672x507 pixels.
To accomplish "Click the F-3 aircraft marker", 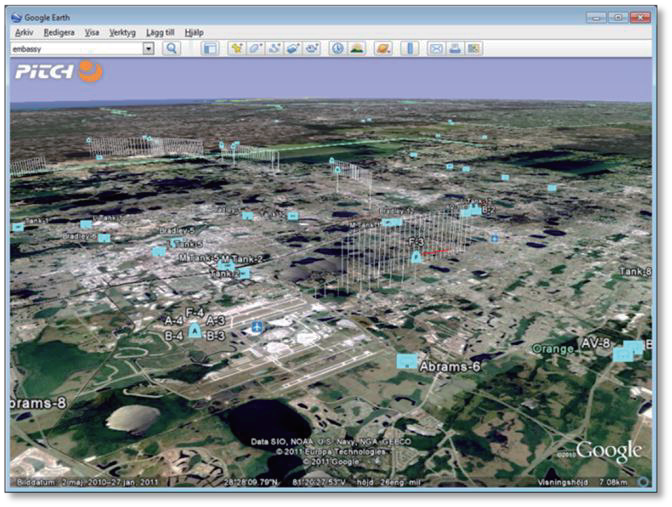I will coord(415,257).
